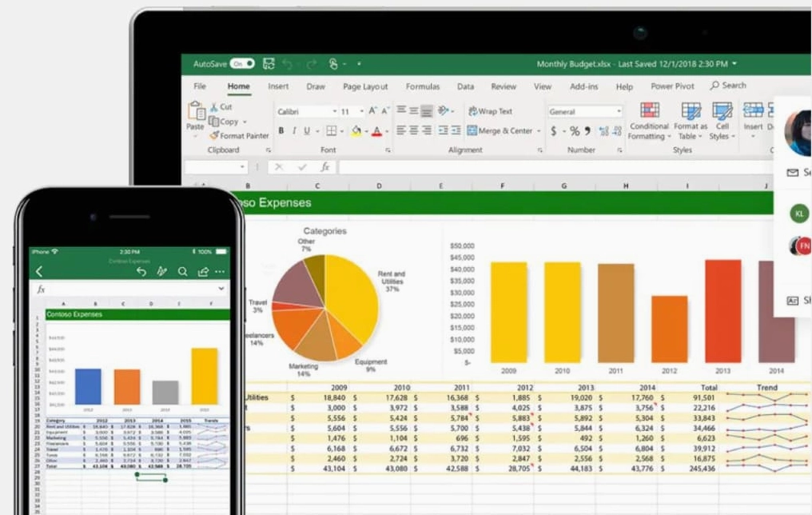Image resolution: width=812 pixels, height=515 pixels.
Task: Toggle italic formatting on selected cells
Action: (293, 130)
